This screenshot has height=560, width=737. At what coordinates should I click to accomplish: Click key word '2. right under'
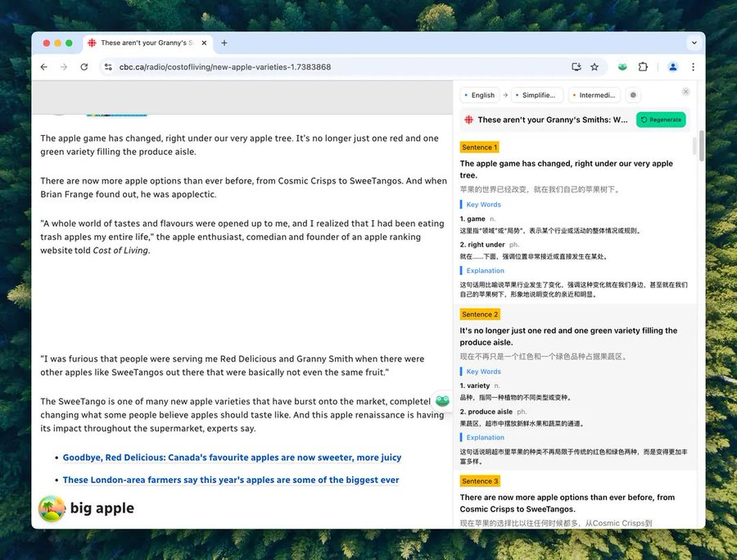pos(482,245)
